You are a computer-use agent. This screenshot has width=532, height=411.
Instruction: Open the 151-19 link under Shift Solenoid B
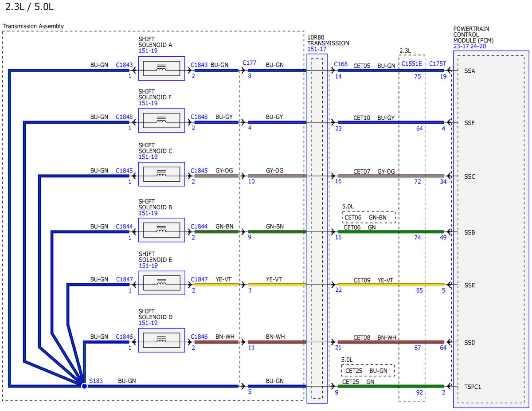coord(148,213)
